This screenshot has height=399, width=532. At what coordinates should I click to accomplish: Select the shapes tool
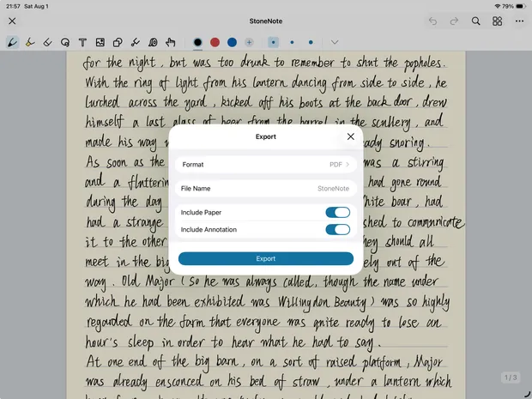[x=118, y=42]
